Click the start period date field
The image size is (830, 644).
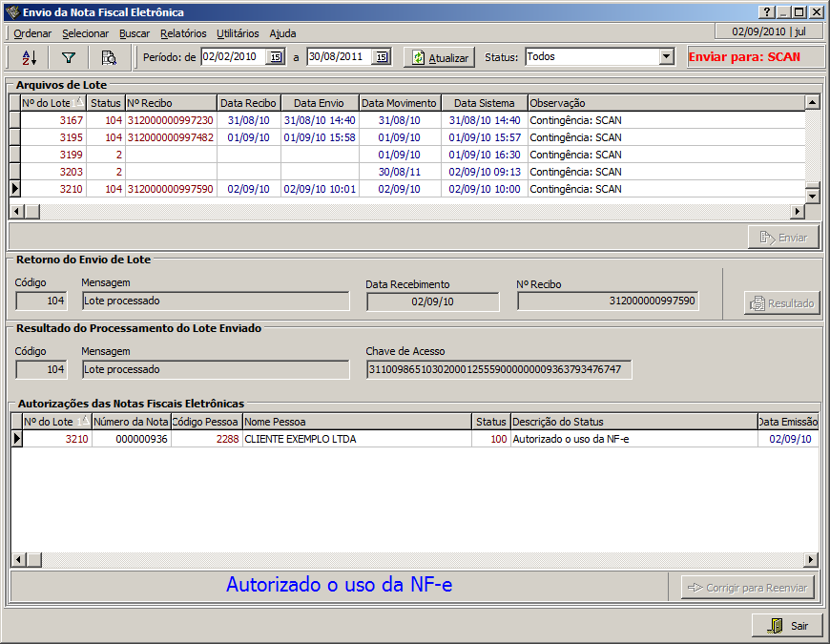pos(233,57)
